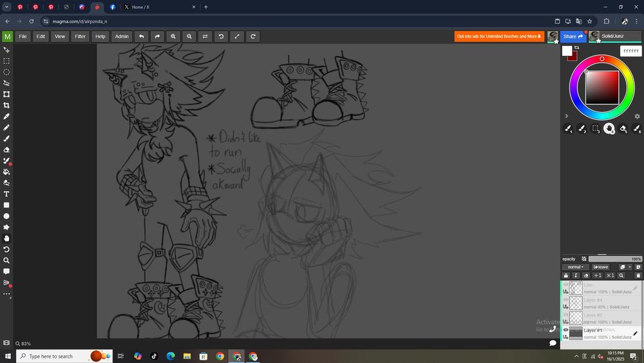Screen dimensions: 644x363
Task: Open the Help menu
Action: point(100,37)
